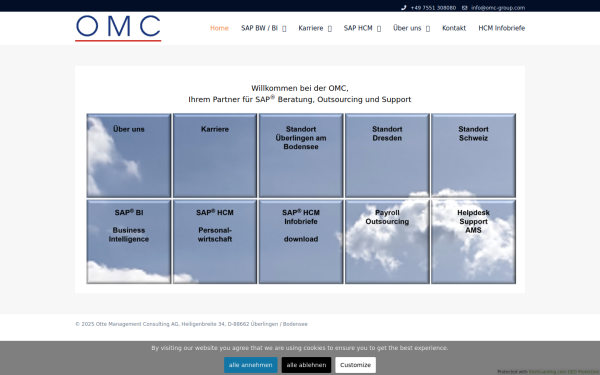600x375 pixels.
Task: Reject cookies with alle ablehnen
Action: (307, 365)
